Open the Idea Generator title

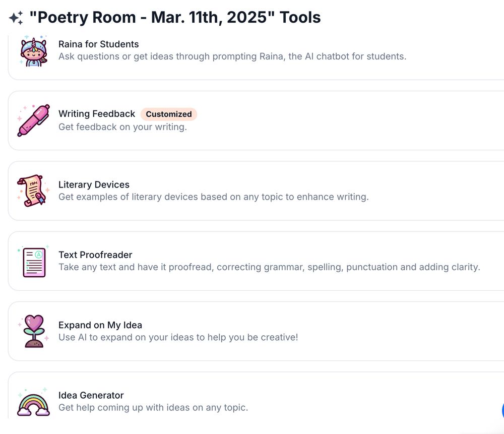coord(91,395)
